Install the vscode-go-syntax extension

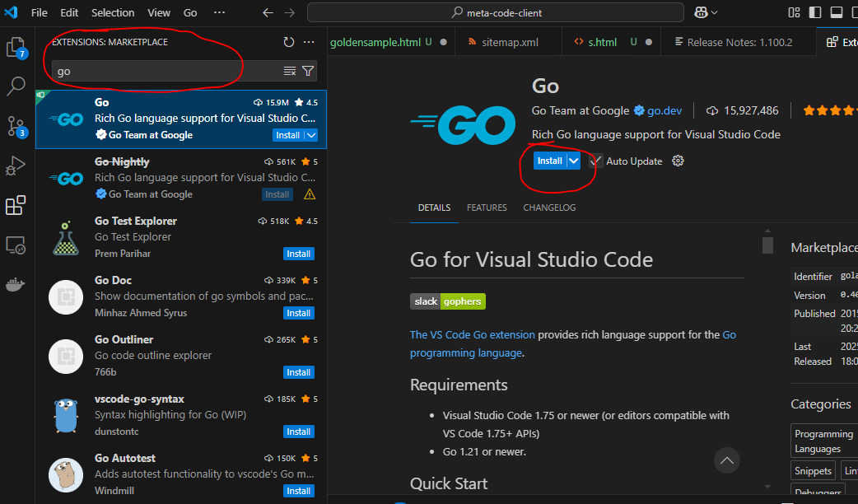tap(299, 432)
